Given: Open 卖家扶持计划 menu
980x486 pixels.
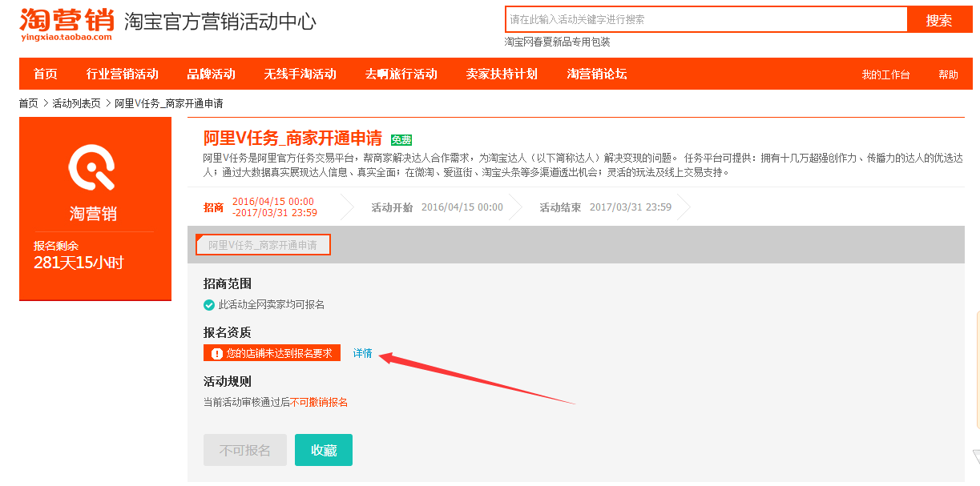Looking at the screenshot, I should pos(502,74).
